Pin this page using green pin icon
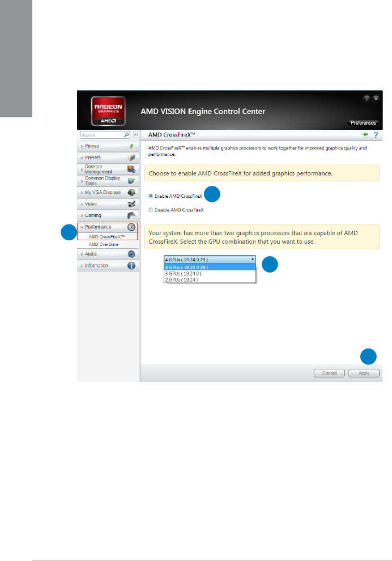 point(365,134)
